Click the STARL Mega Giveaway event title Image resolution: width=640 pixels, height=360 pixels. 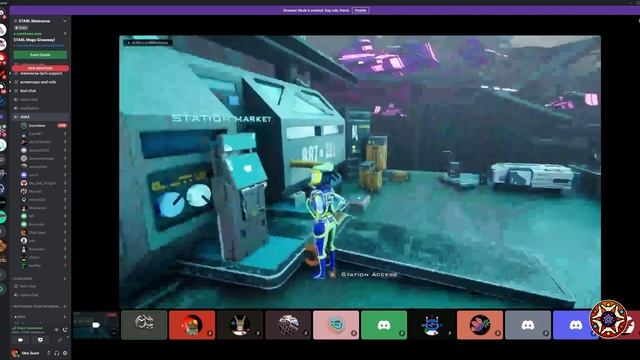tap(34, 40)
